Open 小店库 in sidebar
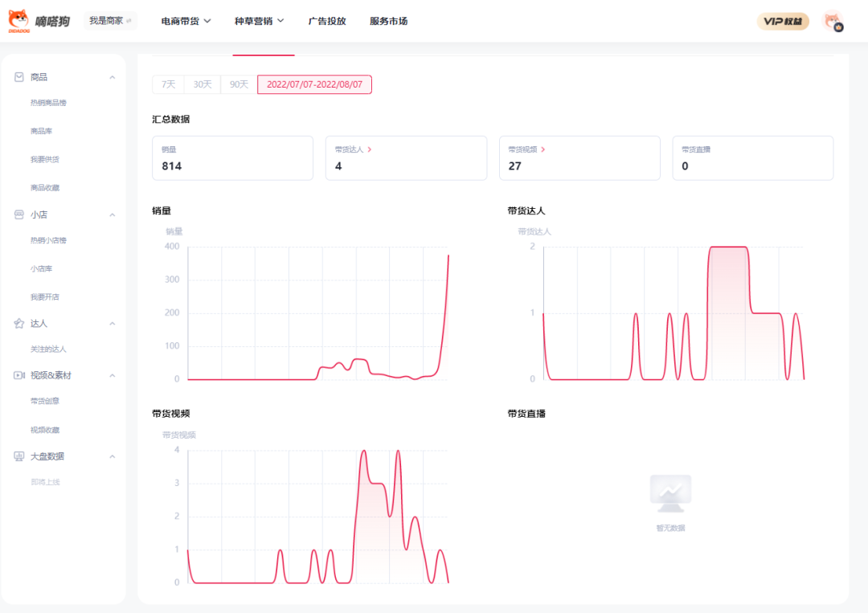Viewport: 868px width, 613px height. pos(42,269)
